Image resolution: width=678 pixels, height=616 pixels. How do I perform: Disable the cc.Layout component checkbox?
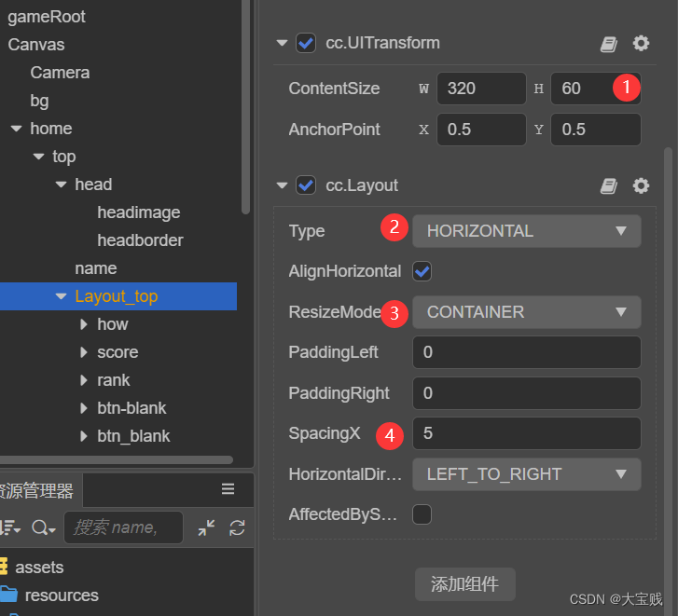tap(305, 185)
